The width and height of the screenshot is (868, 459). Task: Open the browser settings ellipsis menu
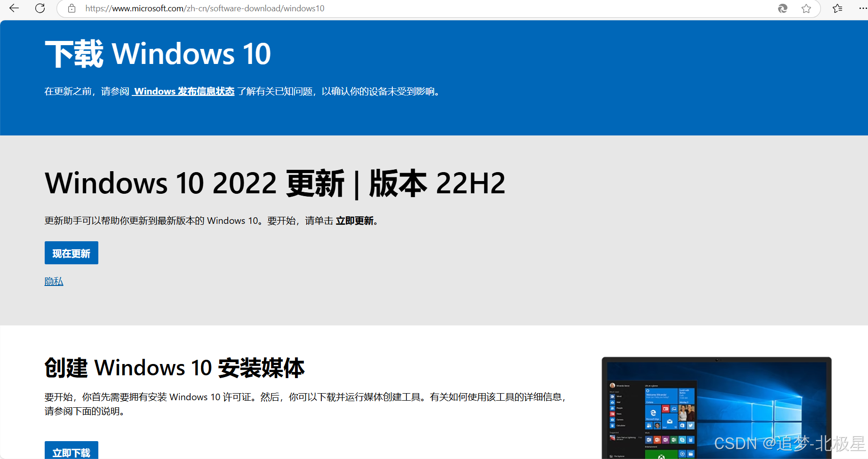[x=863, y=8]
